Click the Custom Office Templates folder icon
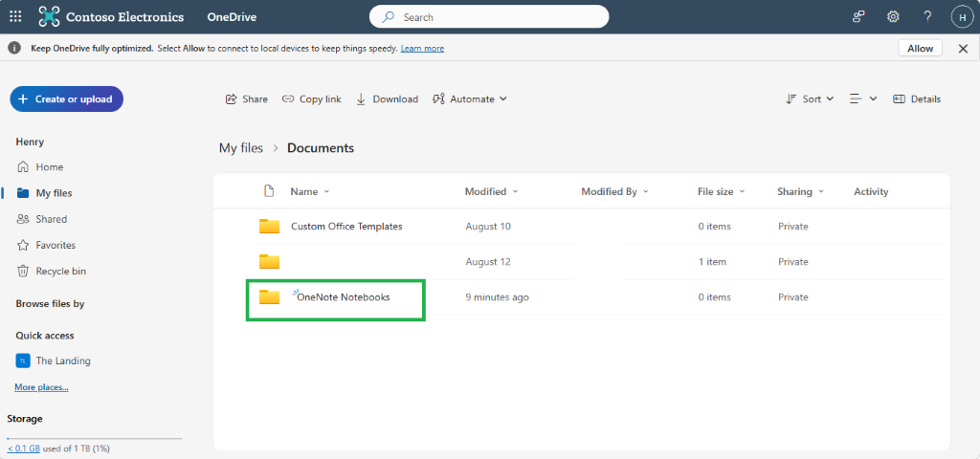Image resolution: width=980 pixels, height=459 pixels. [269, 226]
